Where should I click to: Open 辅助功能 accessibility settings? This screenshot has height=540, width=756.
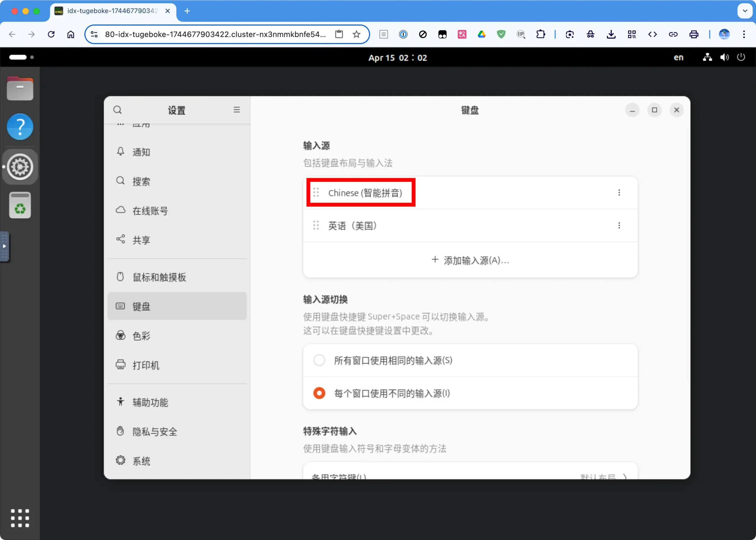tap(177, 402)
